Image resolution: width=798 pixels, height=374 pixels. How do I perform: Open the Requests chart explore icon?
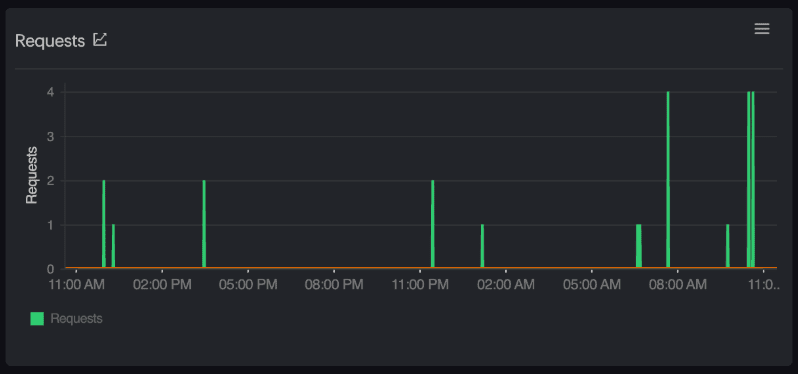100,40
